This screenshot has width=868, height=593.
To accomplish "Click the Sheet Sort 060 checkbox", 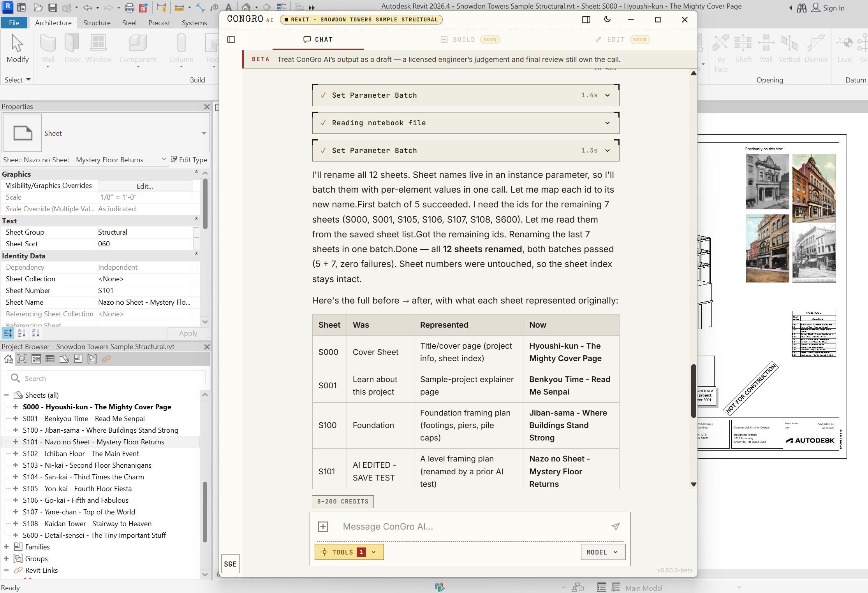I will pyautogui.click(x=196, y=244).
